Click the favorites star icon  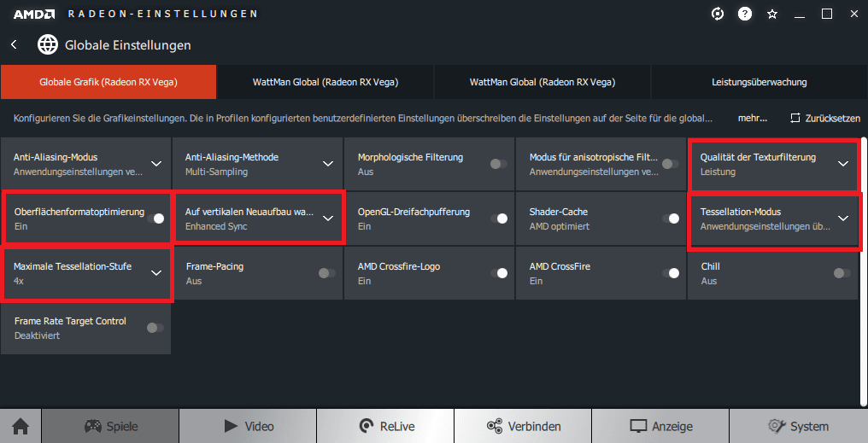[x=772, y=15]
